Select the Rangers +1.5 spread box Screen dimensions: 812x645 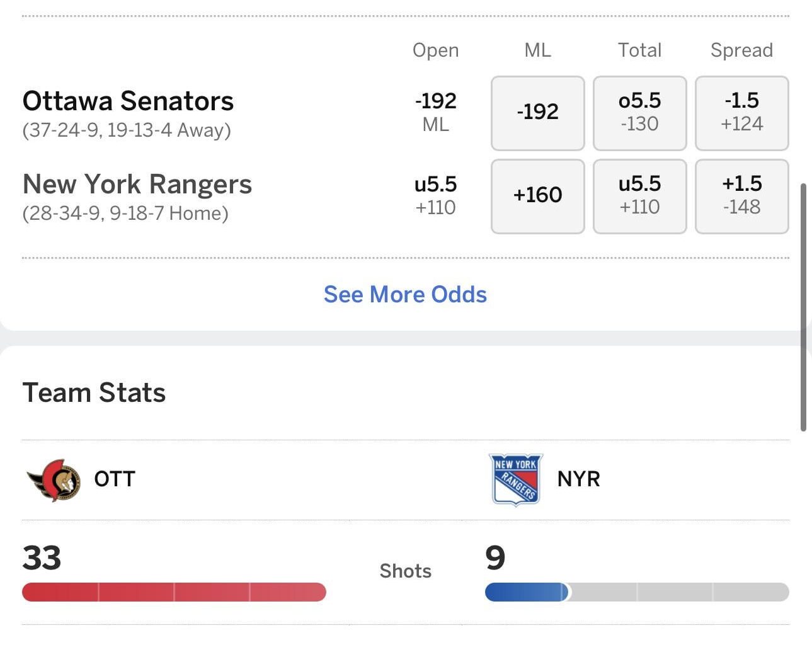click(741, 196)
